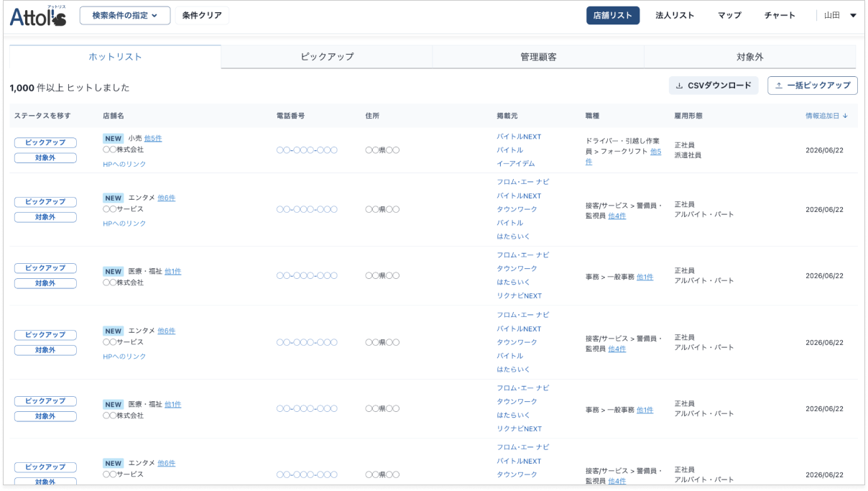
Task: Open the バイトルNEXT source in 小売 row
Action: pos(519,137)
